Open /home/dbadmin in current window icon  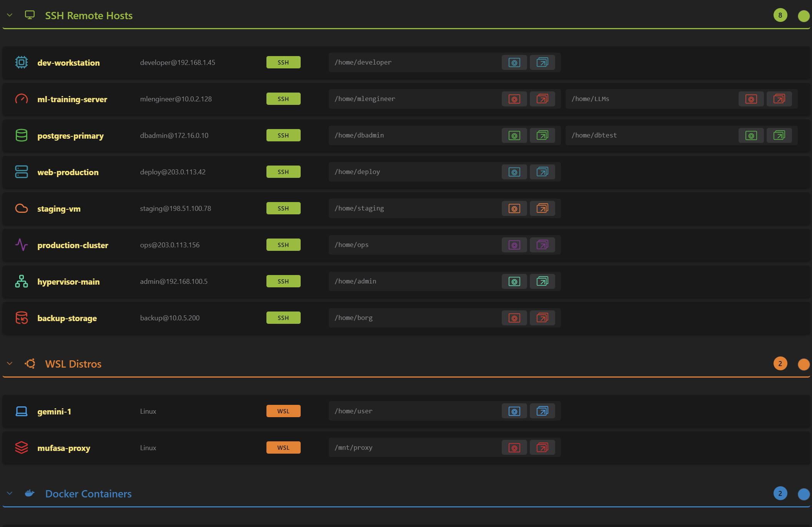pos(514,136)
